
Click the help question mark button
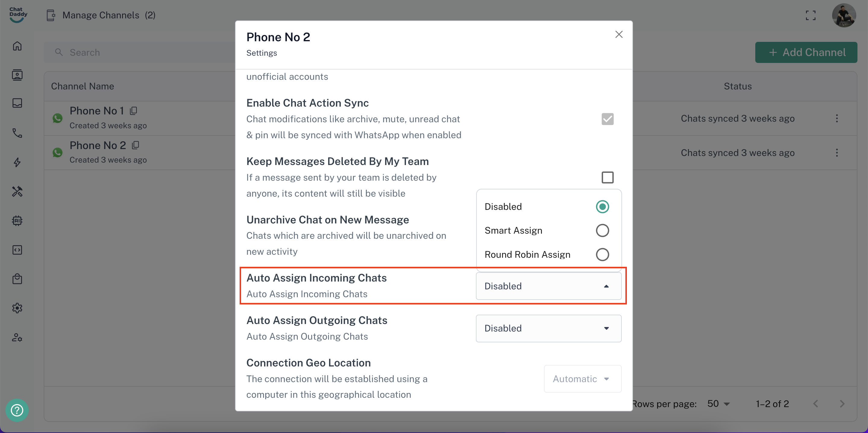17,410
